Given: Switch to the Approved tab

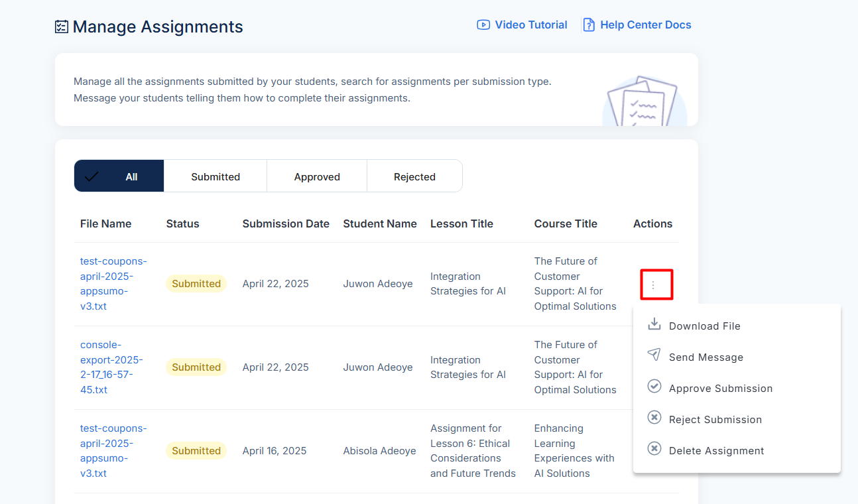Looking at the screenshot, I should click(x=317, y=176).
